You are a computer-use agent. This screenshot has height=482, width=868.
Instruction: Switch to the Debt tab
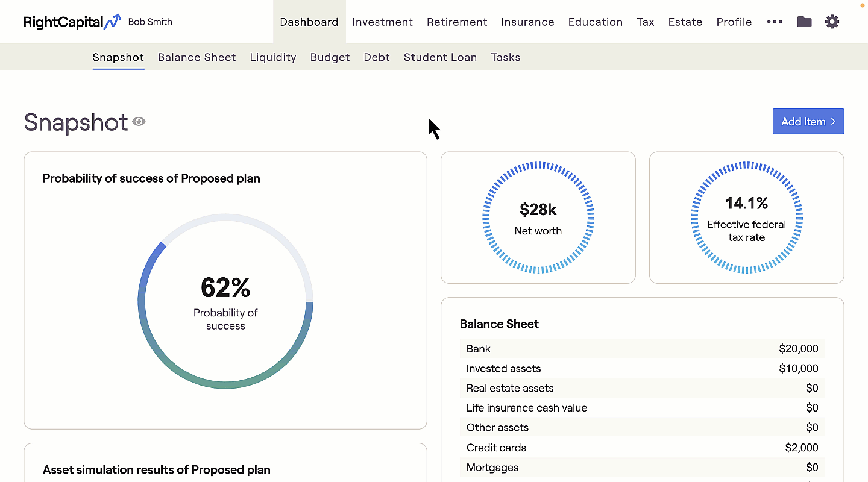point(377,57)
